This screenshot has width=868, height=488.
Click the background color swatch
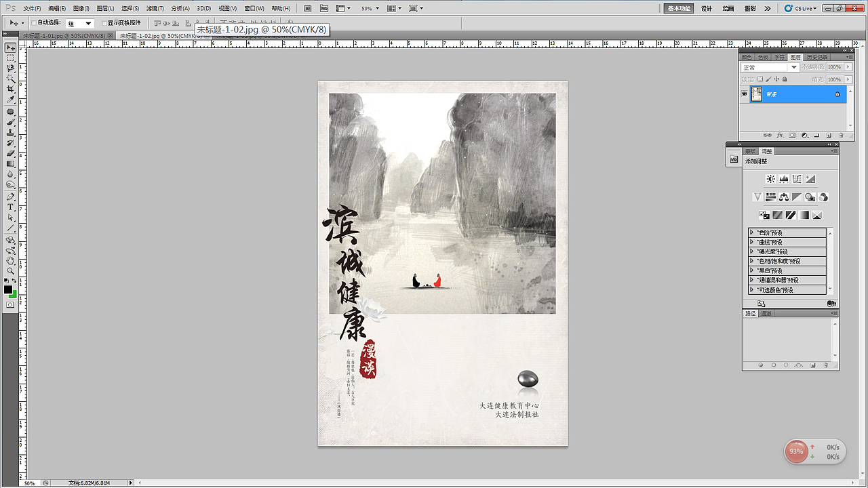pos(14,294)
